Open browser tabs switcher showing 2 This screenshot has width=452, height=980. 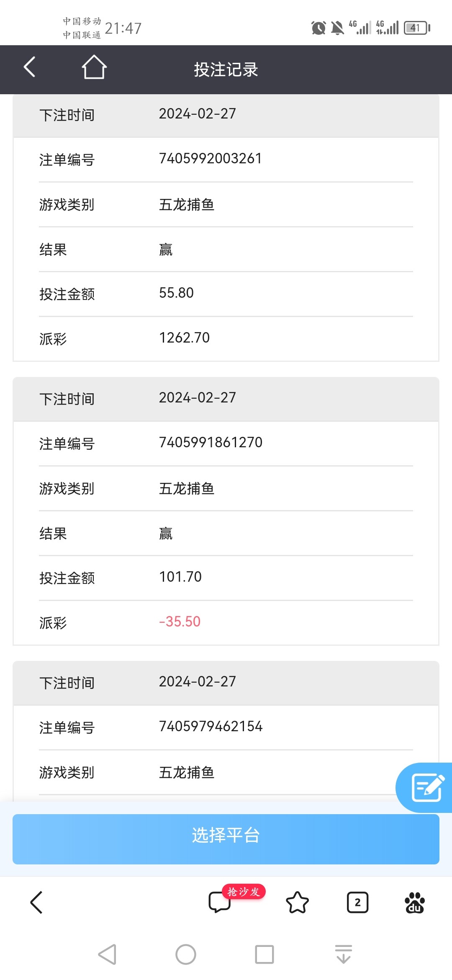[357, 902]
